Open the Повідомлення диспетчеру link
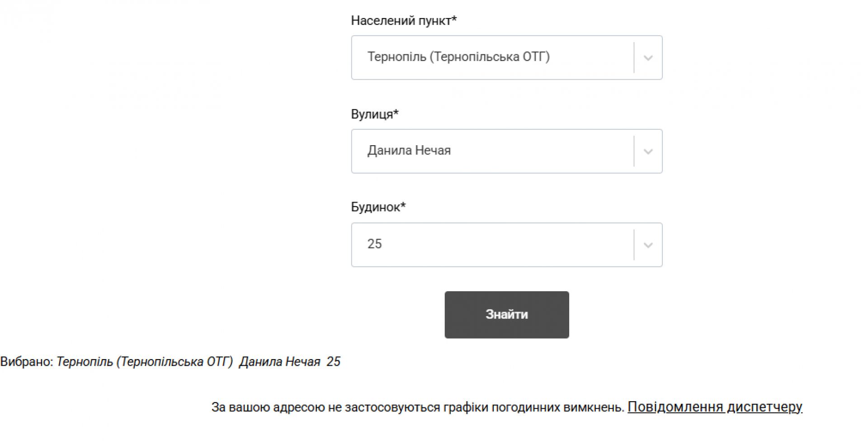 coord(715,407)
